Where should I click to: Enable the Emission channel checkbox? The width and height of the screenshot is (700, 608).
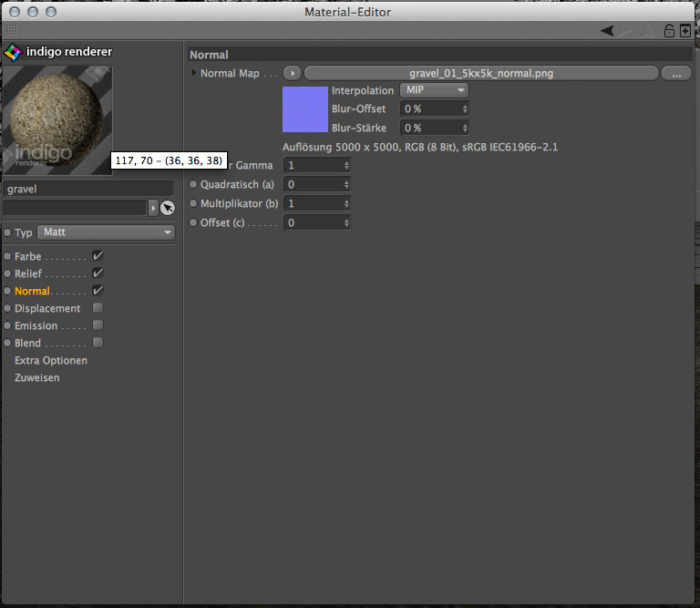[98, 325]
